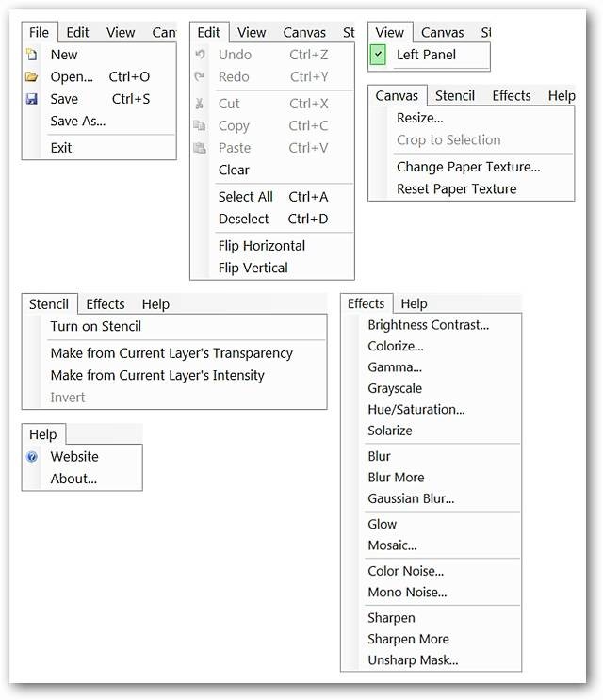
Task: Click the Ctrl+Y shortcut text beside Redo
Action: (x=309, y=77)
